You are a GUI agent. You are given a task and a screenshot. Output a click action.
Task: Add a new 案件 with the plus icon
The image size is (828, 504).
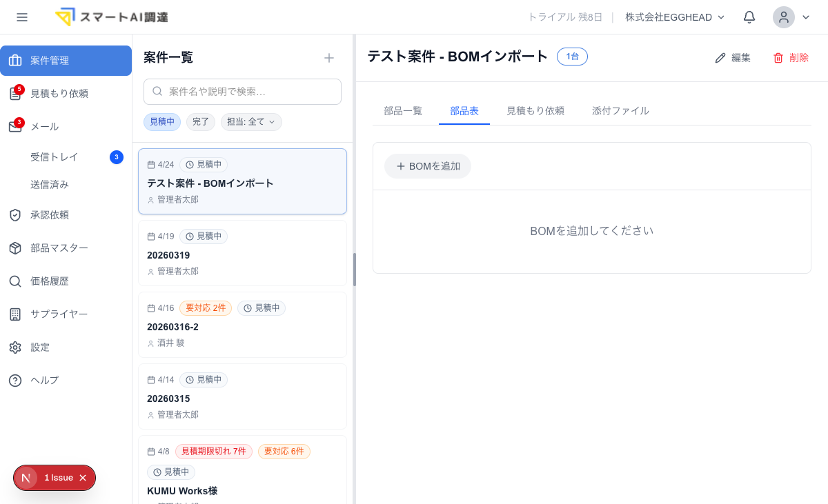[x=329, y=58]
